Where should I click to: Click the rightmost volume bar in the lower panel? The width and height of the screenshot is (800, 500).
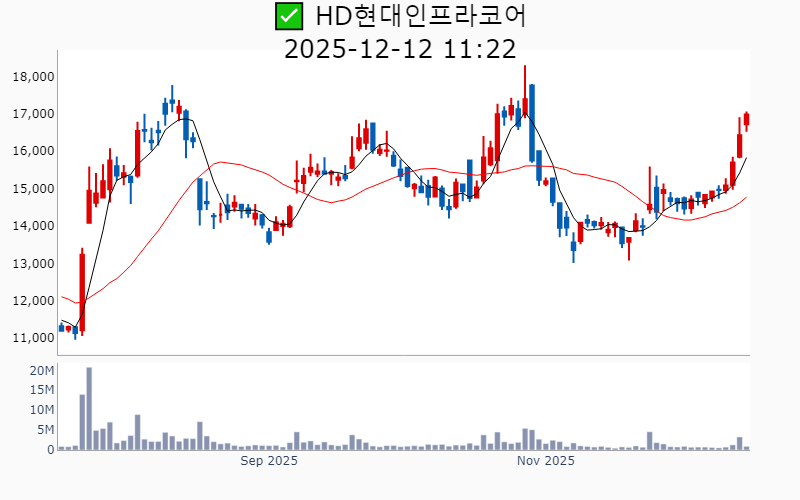tap(746, 447)
